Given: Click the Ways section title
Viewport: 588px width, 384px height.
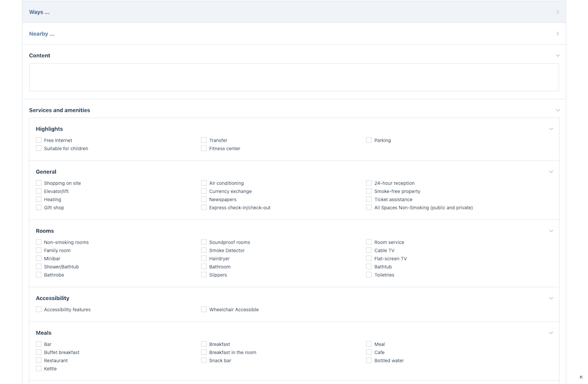Looking at the screenshot, I should click(x=39, y=12).
